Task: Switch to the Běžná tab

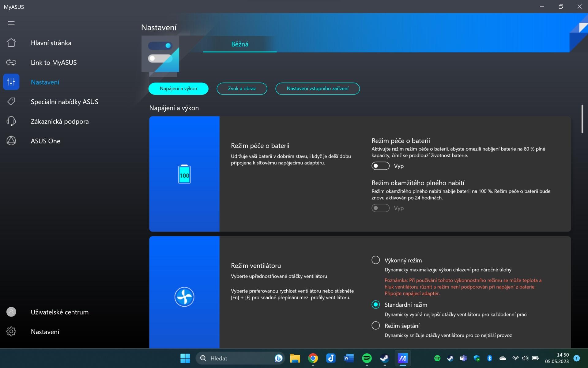Action: tap(240, 44)
